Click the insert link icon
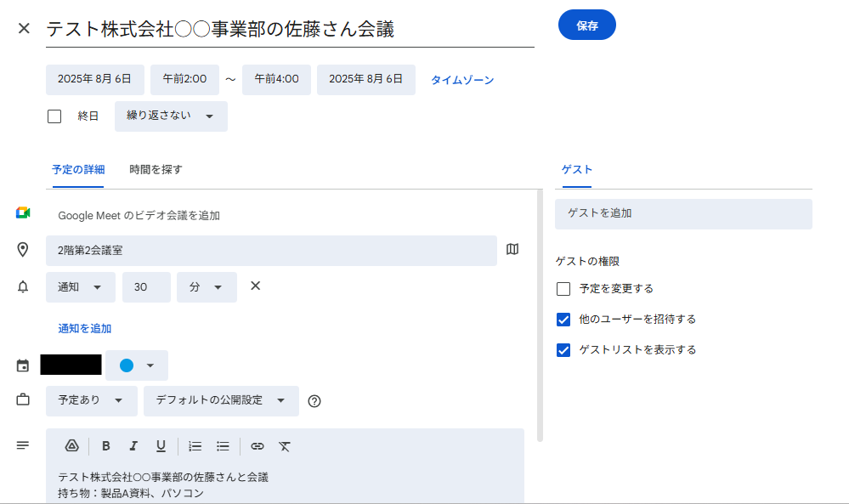This screenshot has width=849, height=504. pyautogui.click(x=258, y=446)
